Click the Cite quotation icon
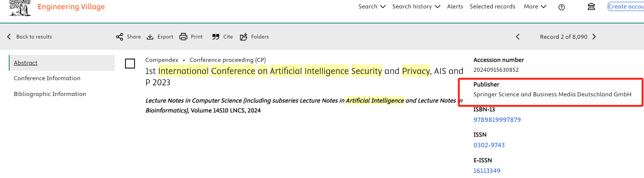This screenshot has width=644, height=178. 216,37
